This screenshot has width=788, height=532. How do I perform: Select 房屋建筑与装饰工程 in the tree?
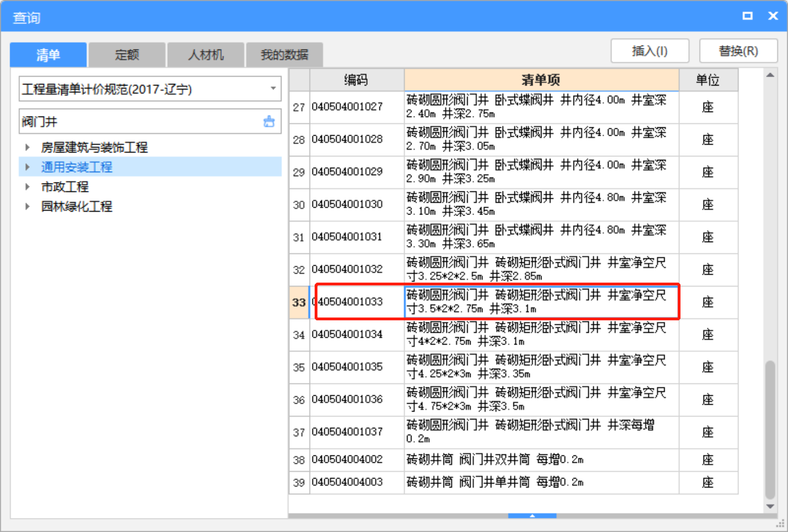95,147
